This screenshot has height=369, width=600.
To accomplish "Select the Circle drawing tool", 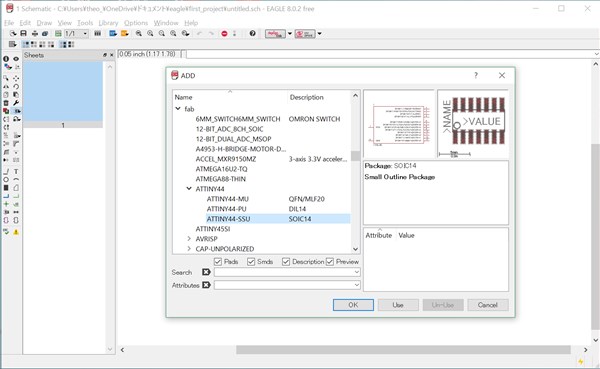I will pyautogui.click(x=6, y=180).
